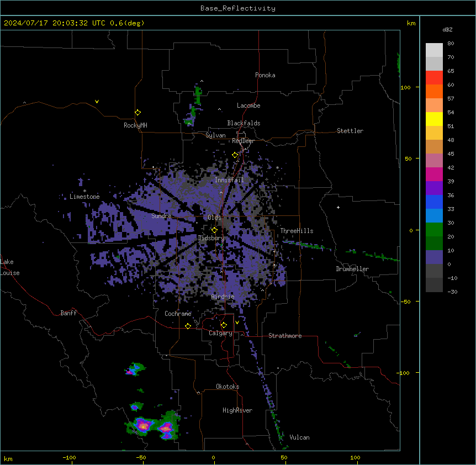
Task: Click the Sylvan label
Action: pos(215,135)
